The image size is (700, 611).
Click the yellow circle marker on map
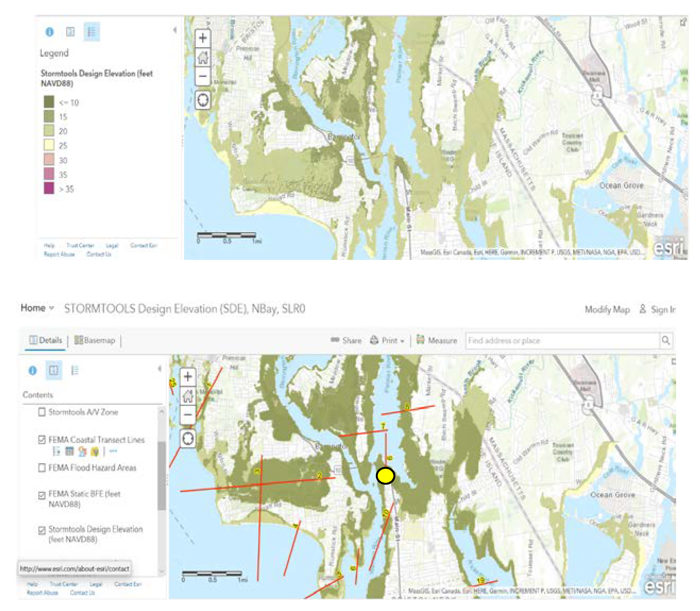tap(385, 476)
